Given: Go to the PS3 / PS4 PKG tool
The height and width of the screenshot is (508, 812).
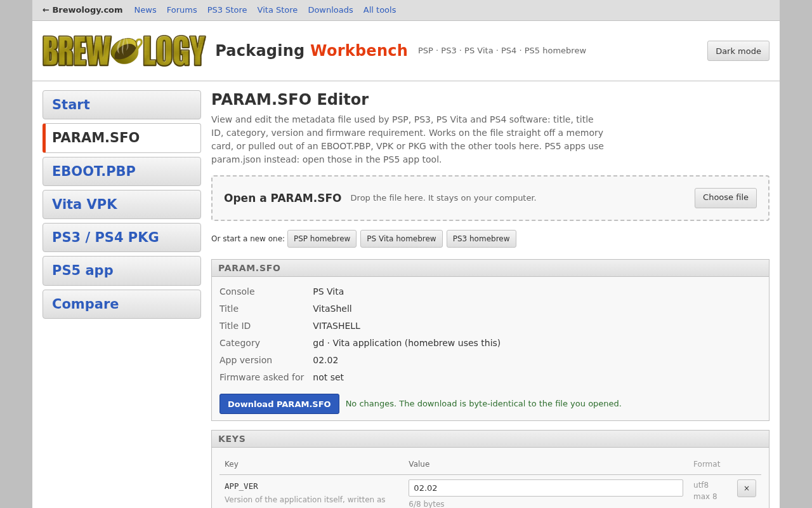Looking at the screenshot, I should tap(122, 237).
